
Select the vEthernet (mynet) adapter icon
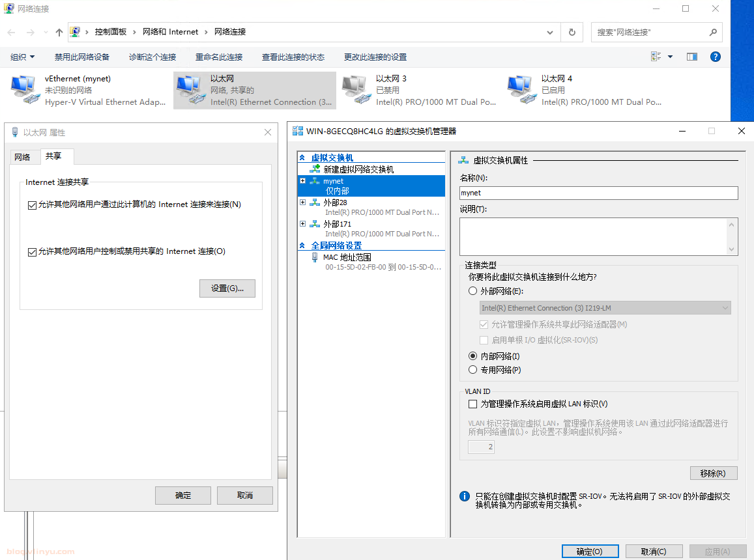[x=25, y=90]
